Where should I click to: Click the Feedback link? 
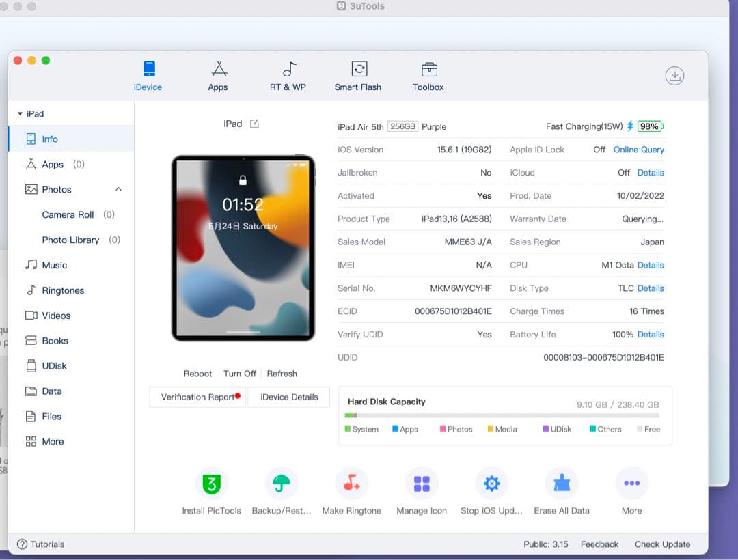click(x=599, y=544)
